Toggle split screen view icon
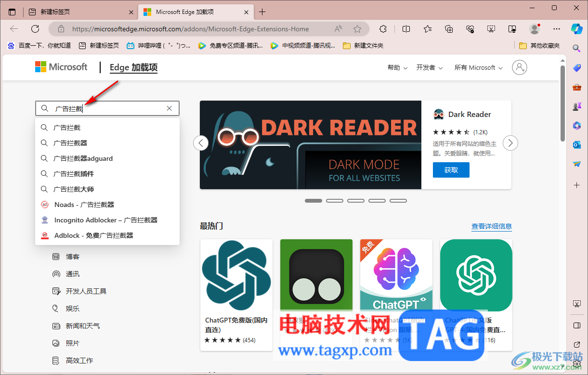The image size is (588, 375). (406, 29)
